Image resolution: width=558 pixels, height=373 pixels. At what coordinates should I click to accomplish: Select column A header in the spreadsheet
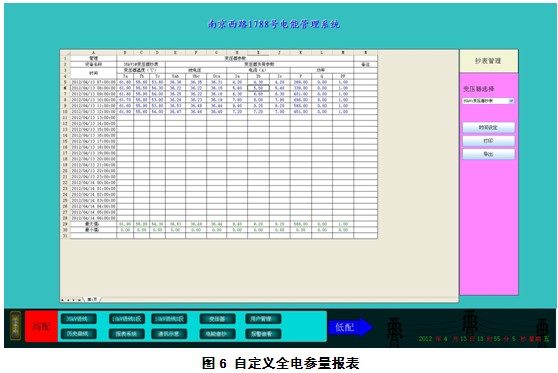point(93,53)
